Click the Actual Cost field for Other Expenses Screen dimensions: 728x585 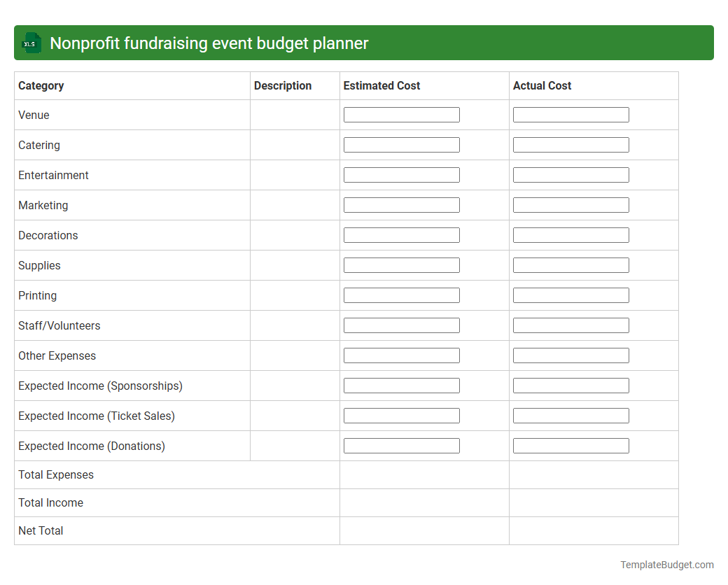(x=570, y=355)
